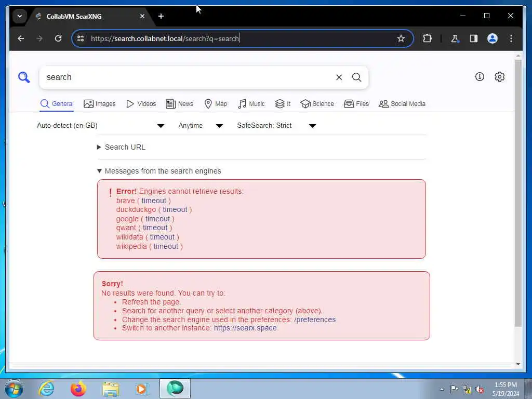Reload the current page
Screen dimensions: 532x399
pos(58,38)
